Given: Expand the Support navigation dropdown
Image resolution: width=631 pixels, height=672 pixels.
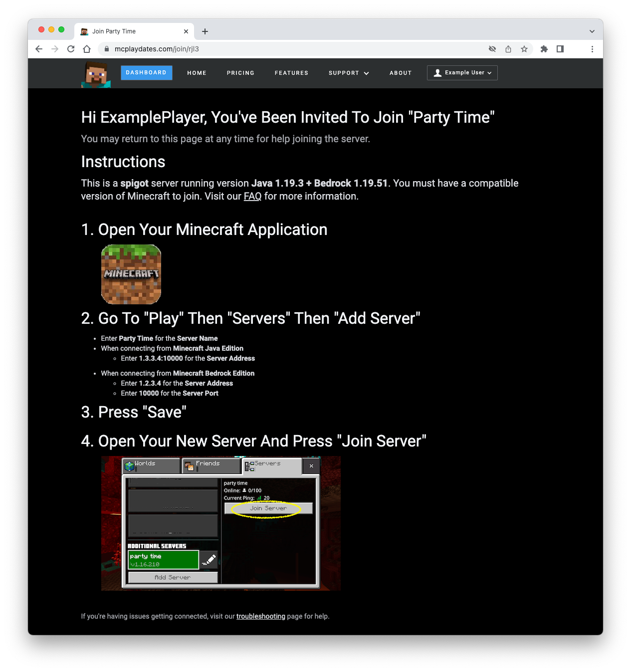Looking at the screenshot, I should point(349,73).
